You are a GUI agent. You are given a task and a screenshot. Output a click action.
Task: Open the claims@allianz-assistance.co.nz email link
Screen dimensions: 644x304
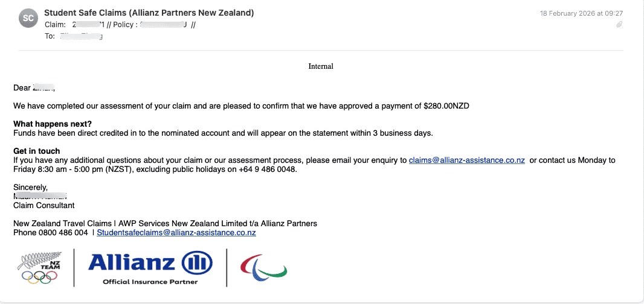coord(466,160)
